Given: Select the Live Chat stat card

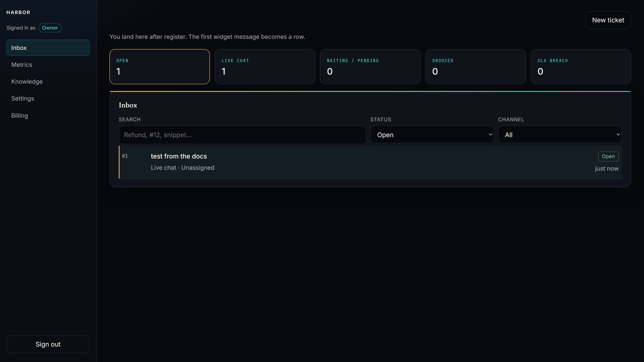Looking at the screenshot, I should click(265, 67).
